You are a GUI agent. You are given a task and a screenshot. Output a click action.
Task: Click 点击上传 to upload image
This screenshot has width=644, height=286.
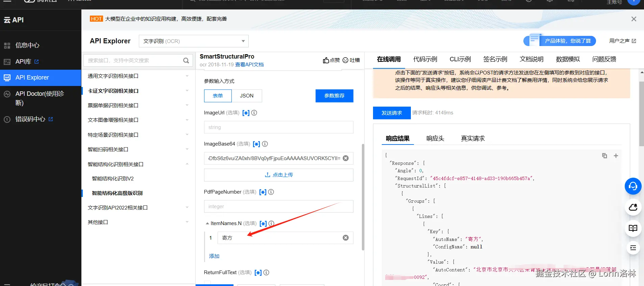tap(278, 175)
